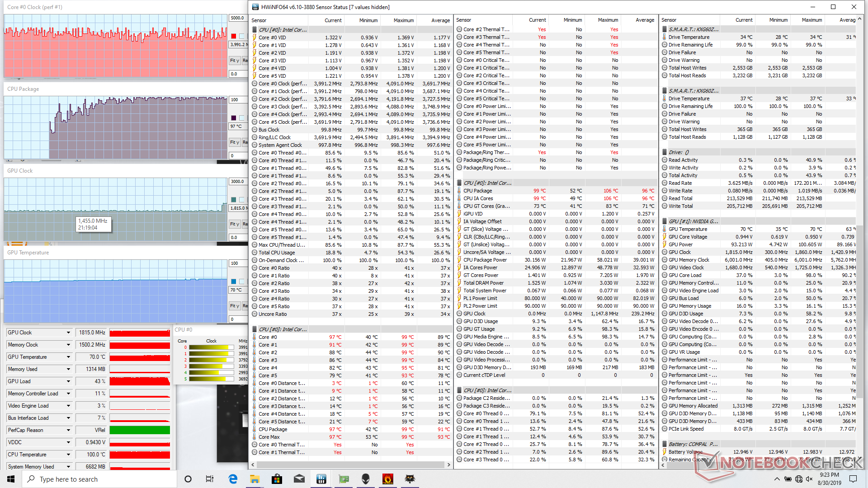Click the Maximum column header in first pane
Image resolution: width=868 pixels, height=488 pixels.
(403, 20)
